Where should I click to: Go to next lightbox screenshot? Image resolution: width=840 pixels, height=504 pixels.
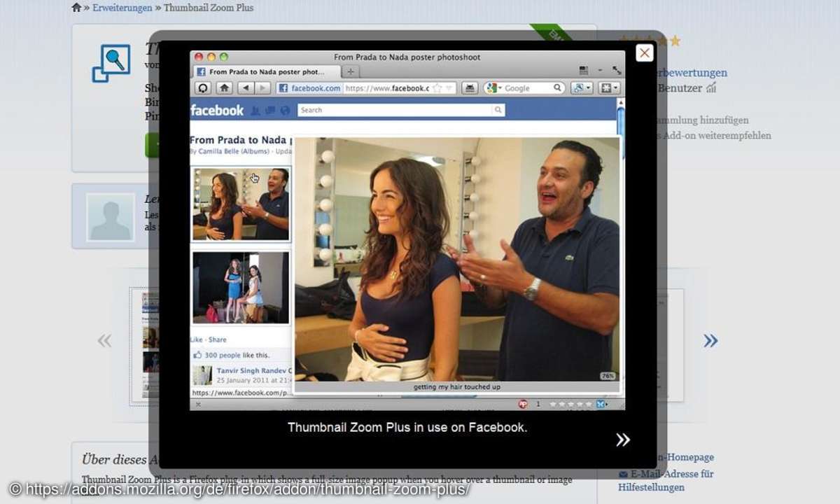[623, 440]
